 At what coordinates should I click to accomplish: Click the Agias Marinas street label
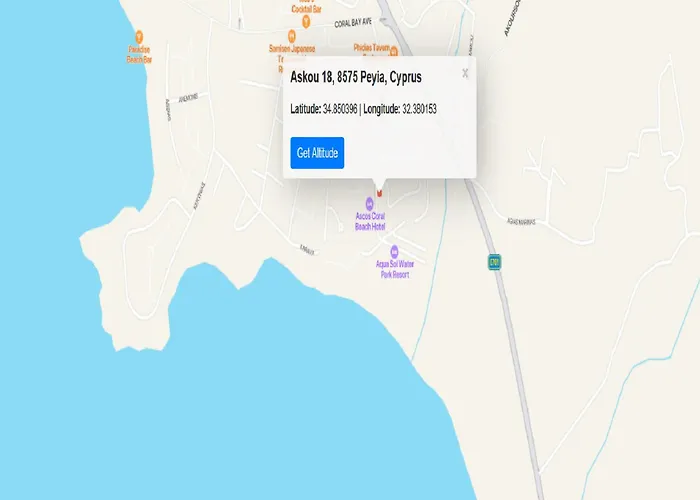[521, 221]
